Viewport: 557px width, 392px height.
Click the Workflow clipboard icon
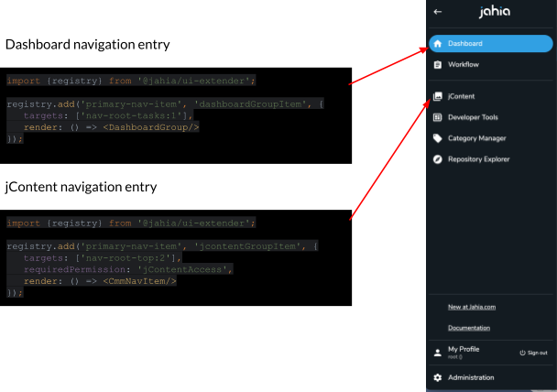click(438, 65)
